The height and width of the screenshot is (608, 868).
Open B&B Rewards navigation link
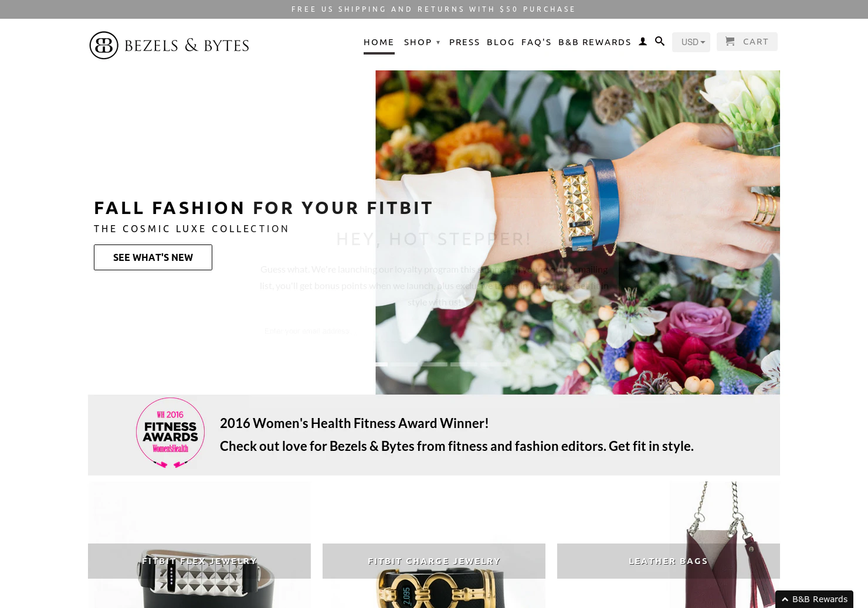click(595, 42)
